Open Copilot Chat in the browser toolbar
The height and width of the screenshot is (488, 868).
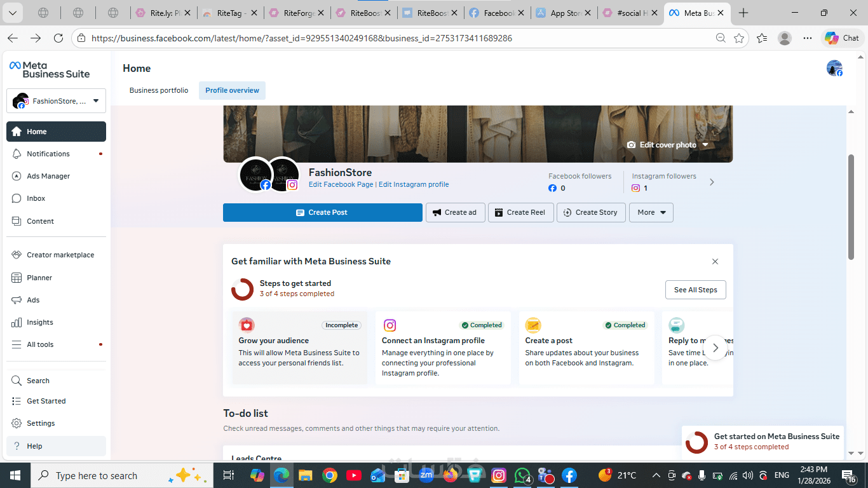click(842, 38)
